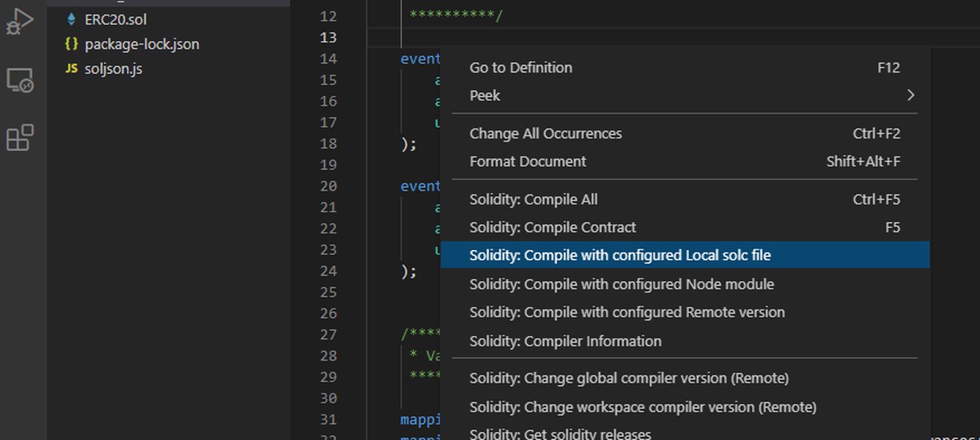The width and height of the screenshot is (980, 440).
Task: Click the comment asterisks on line 12
Action: tap(456, 15)
